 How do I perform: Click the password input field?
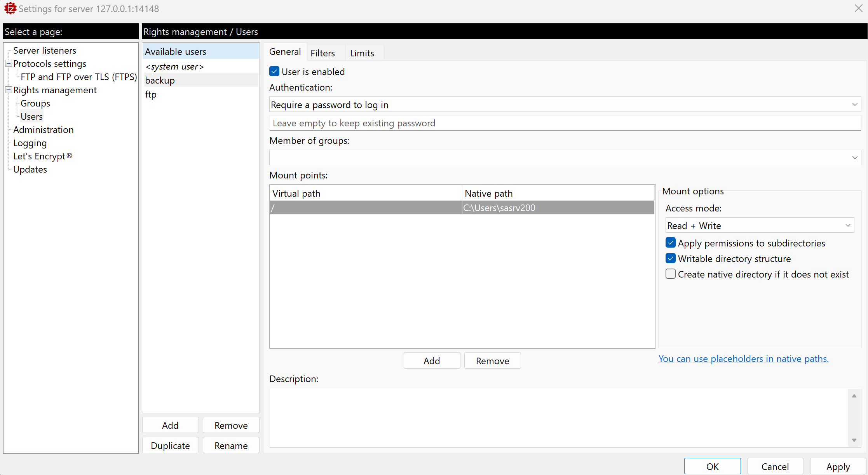pyautogui.click(x=565, y=123)
